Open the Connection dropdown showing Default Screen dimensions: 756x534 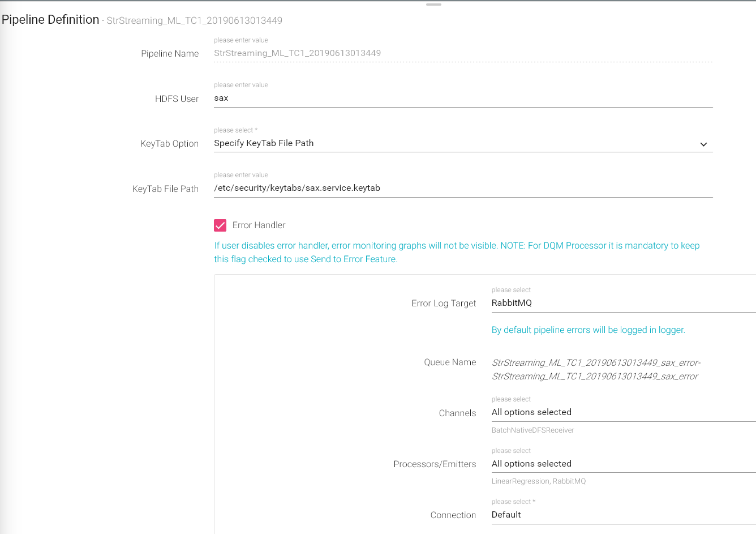(624, 515)
